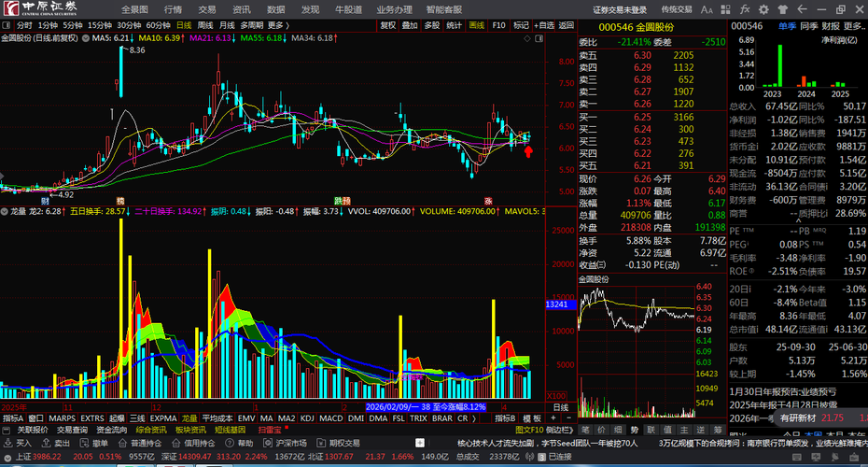Click the F10 button
The height and width of the screenshot is (467, 868).
498,25
